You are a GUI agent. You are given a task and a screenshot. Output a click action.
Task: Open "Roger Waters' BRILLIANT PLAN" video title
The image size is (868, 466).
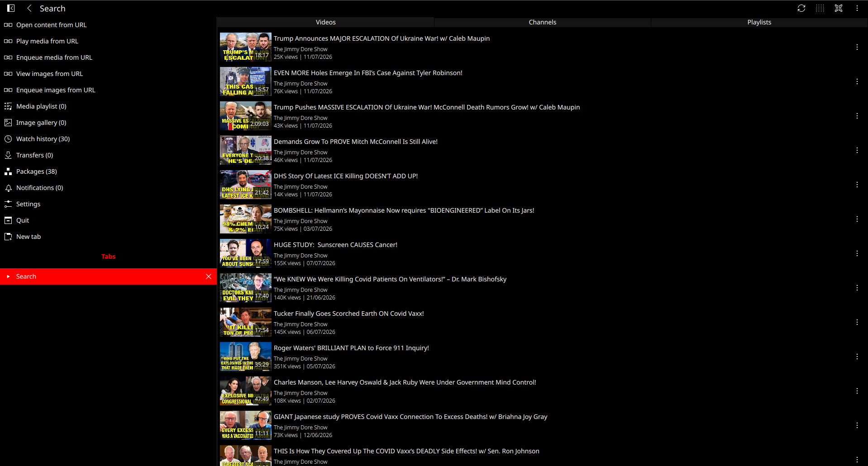coord(351,348)
